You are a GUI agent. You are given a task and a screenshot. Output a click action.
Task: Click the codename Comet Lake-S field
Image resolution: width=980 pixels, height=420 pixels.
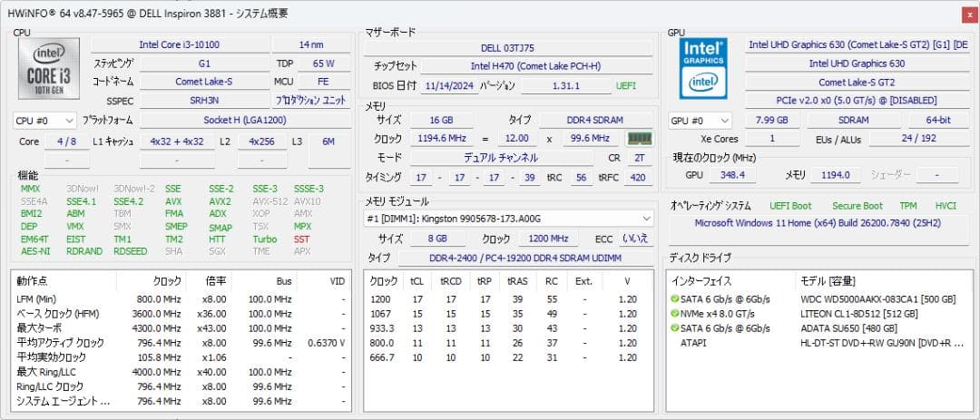204,82
